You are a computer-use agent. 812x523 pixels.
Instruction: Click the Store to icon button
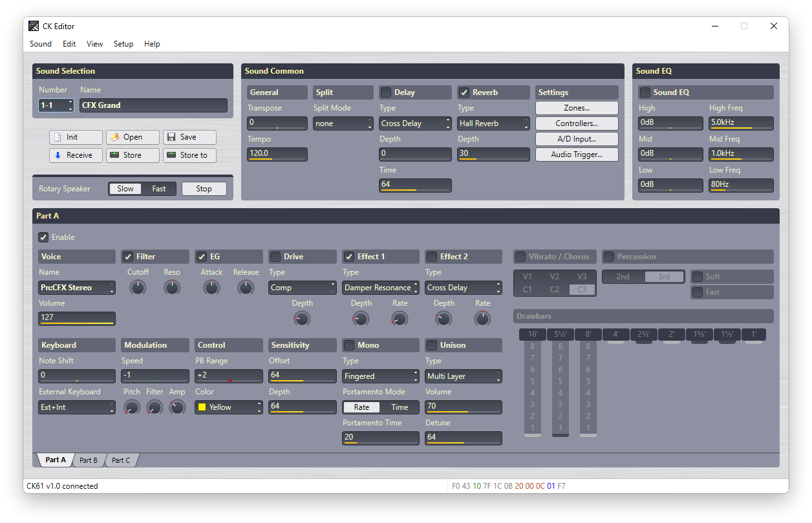189,155
